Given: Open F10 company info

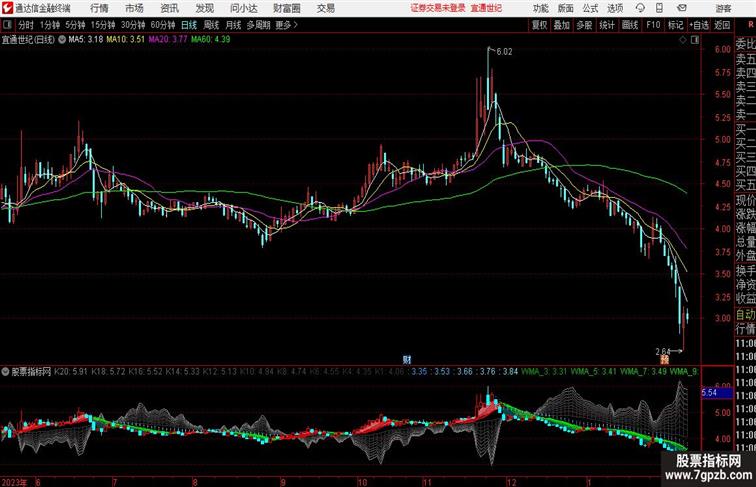Looking at the screenshot, I should [x=653, y=25].
